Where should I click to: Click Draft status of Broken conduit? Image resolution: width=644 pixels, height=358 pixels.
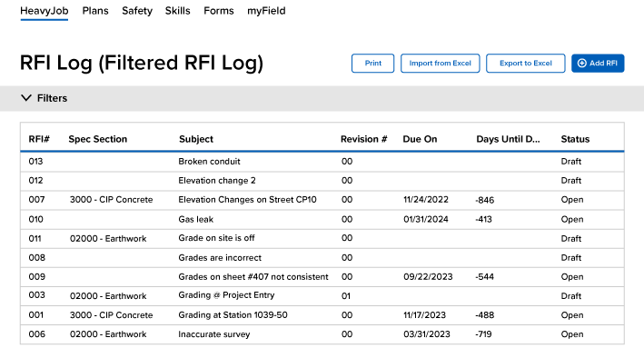pyautogui.click(x=571, y=162)
